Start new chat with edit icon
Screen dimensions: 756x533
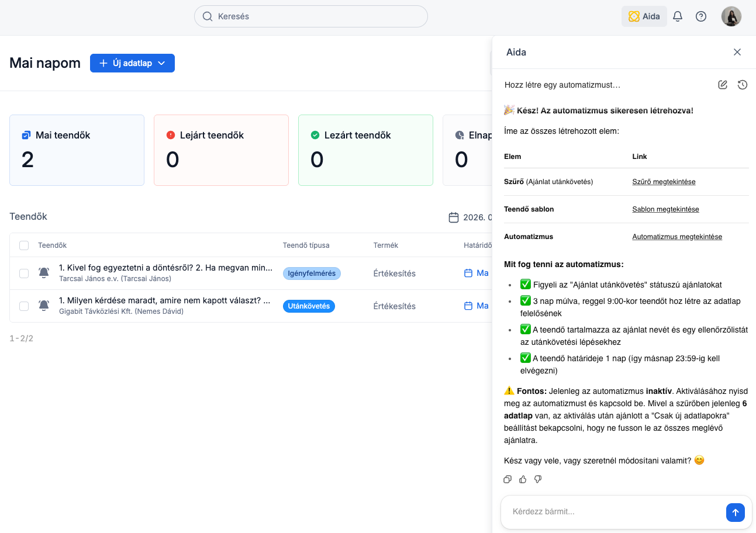point(723,85)
